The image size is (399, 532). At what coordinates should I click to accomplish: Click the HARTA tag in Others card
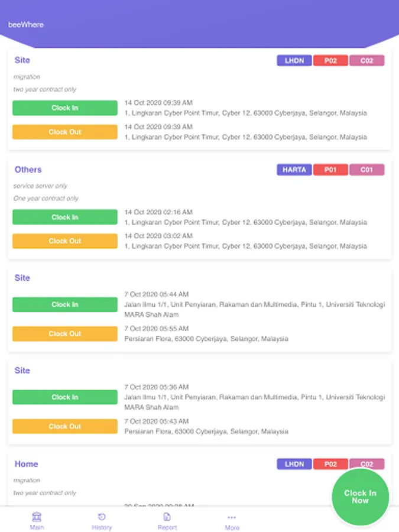[294, 170]
